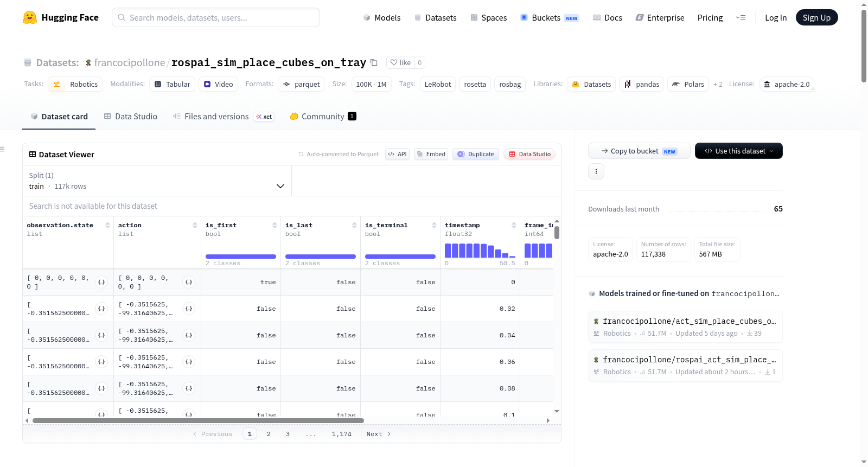Click the is_last class distribution bar
This screenshot has height=467, width=868.
tap(321, 257)
